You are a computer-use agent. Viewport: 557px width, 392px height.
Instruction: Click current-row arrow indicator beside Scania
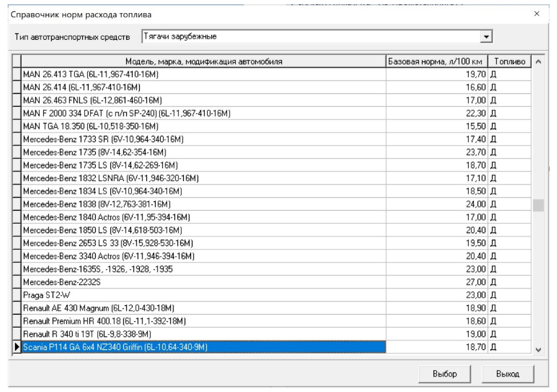point(17,347)
